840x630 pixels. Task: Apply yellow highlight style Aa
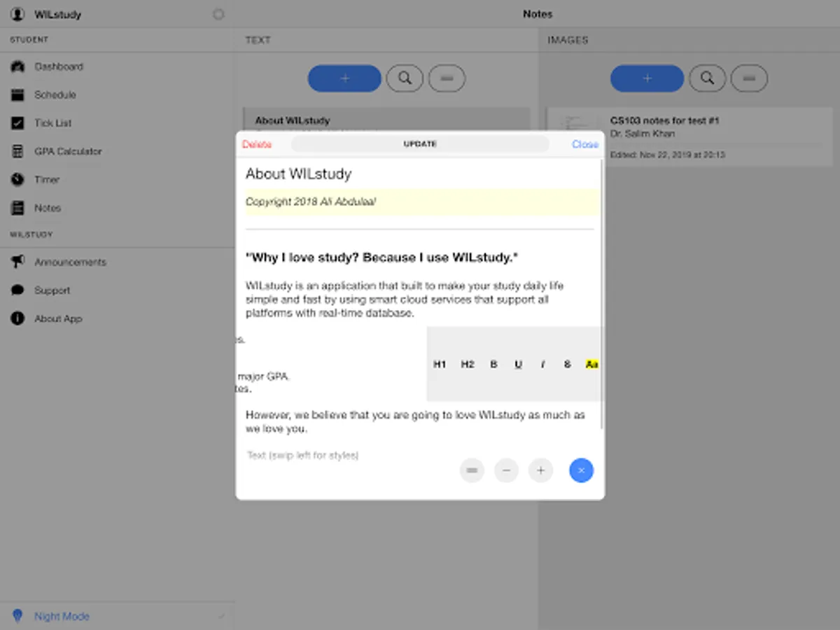click(591, 365)
